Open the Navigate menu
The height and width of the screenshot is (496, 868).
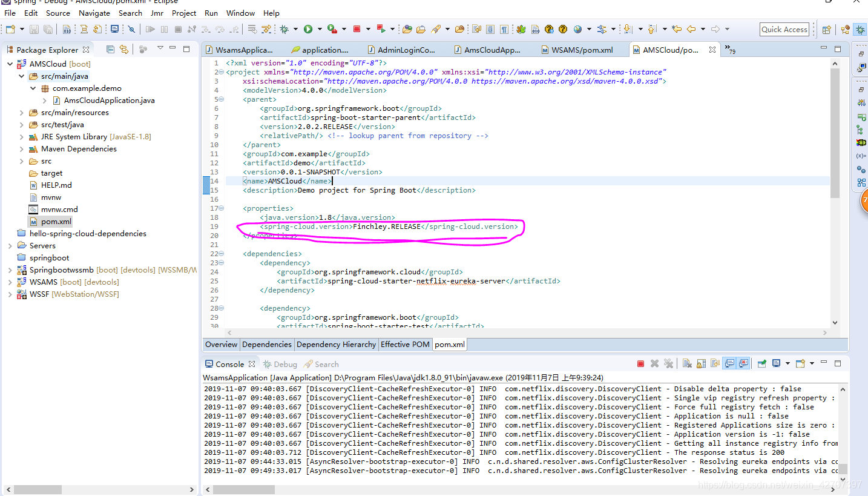click(x=94, y=13)
